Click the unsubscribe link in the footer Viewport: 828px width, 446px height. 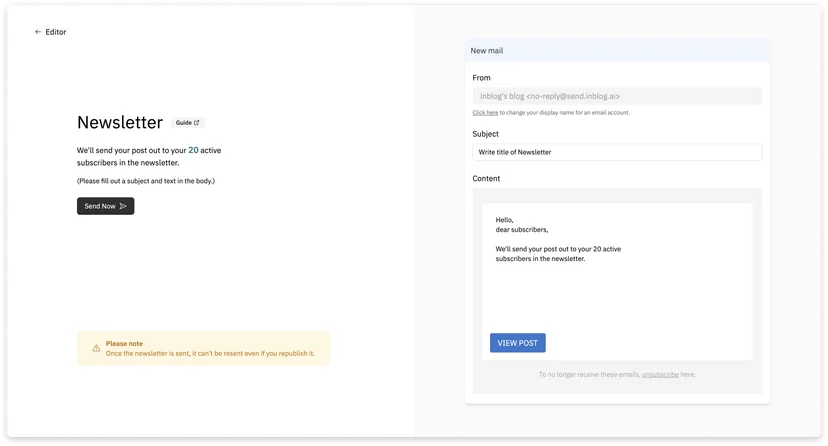[x=660, y=375]
